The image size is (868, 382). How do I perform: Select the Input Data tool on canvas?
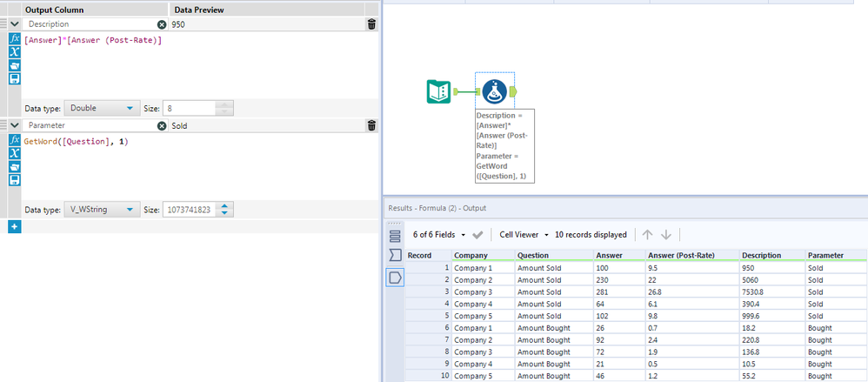pos(438,91)
